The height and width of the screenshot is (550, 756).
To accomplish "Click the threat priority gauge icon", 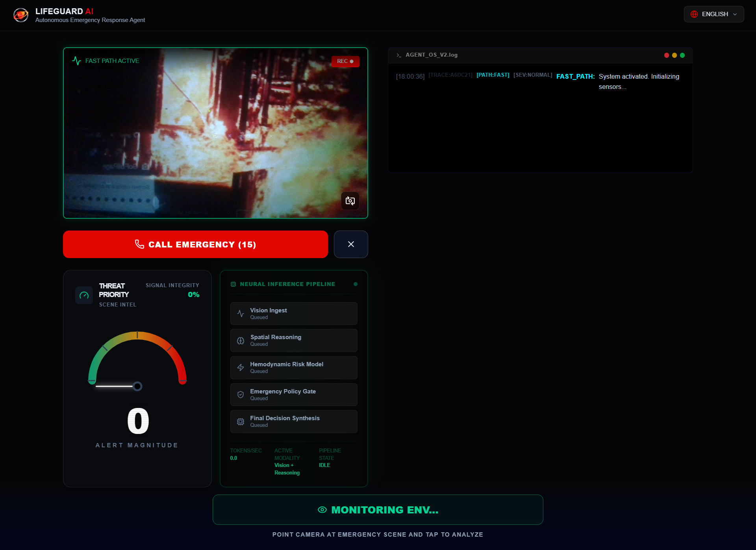I will click(84, 295).
